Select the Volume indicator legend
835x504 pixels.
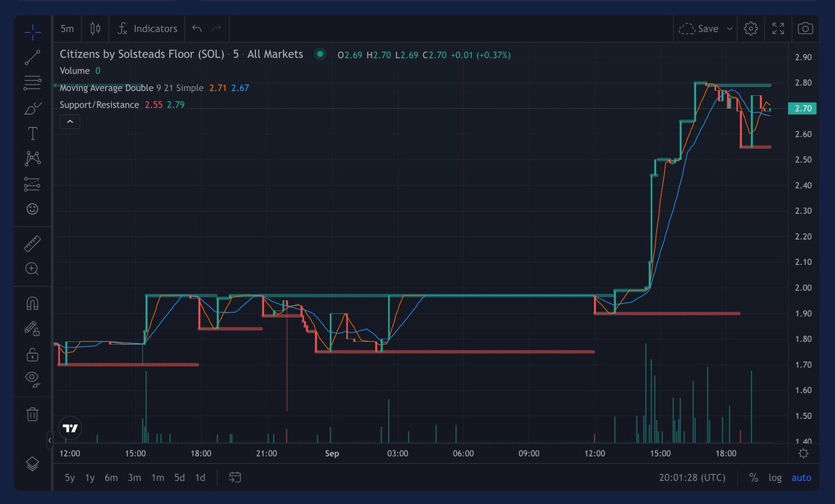click(x=74, y=71)
